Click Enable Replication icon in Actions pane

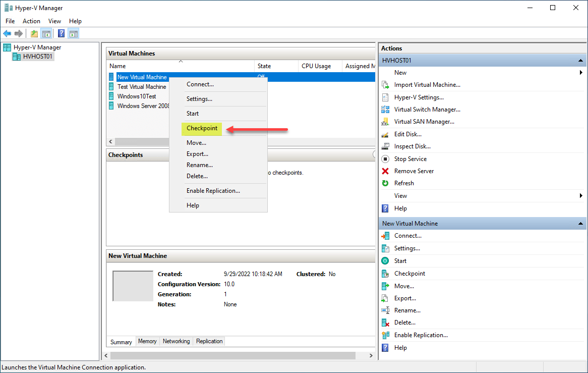click(385, 335)
